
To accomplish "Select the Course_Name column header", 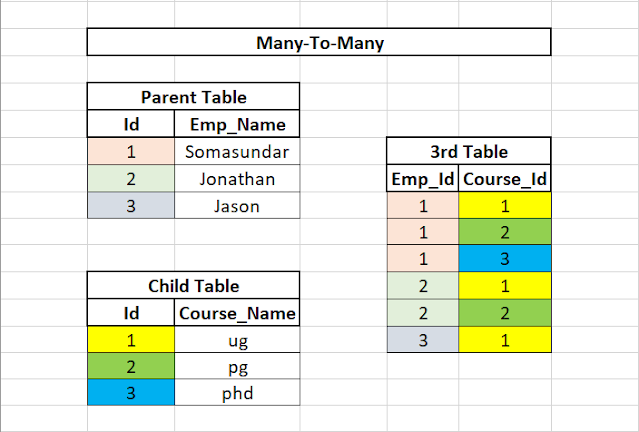I will click(237, 313).
